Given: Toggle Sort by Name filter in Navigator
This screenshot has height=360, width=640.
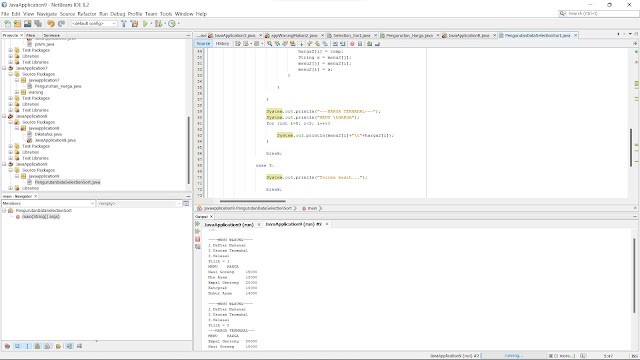Looking at the screenshot, I should (69, 346).
